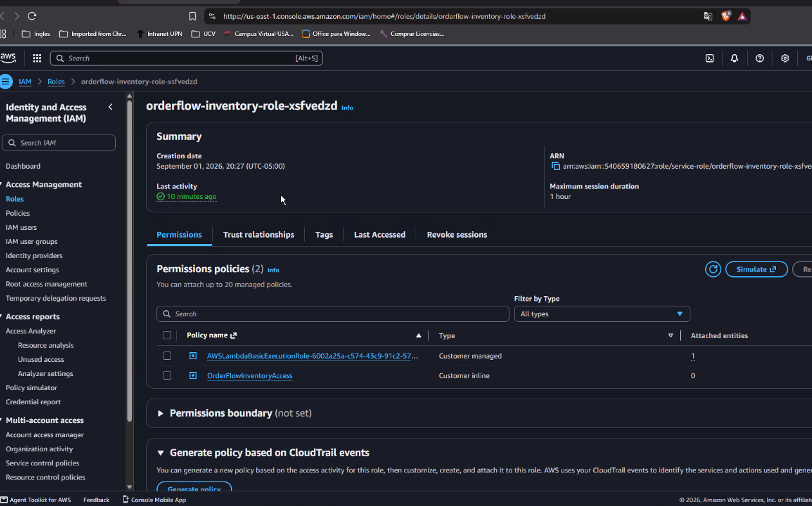Click Feedback in the footer

click(97, 500)
